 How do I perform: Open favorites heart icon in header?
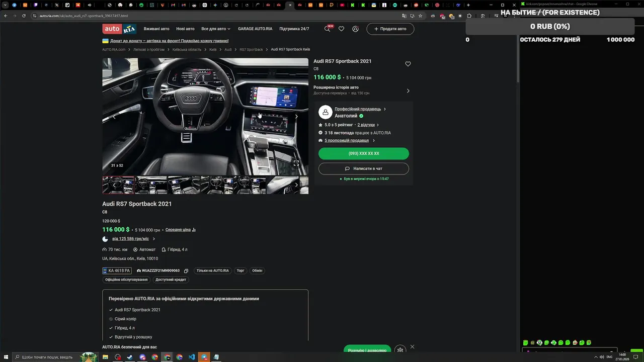pyautogui.click(x=341, y=29)
